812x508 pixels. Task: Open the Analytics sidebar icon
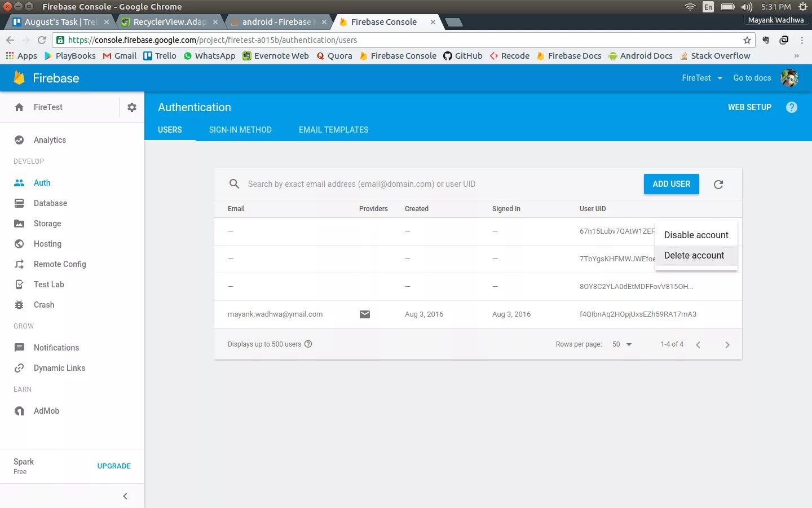click(19, 140)
